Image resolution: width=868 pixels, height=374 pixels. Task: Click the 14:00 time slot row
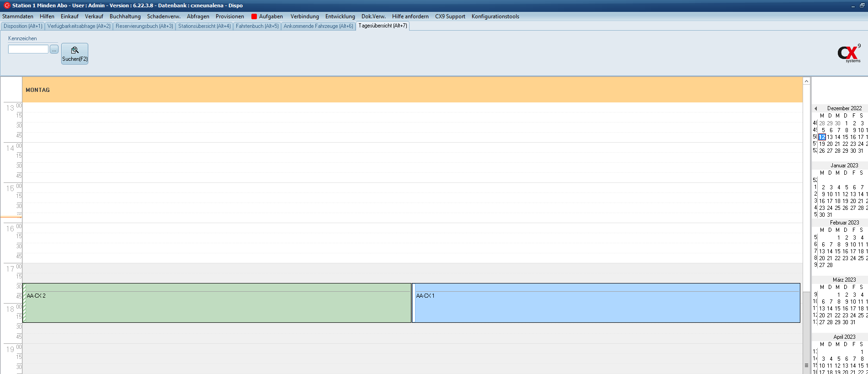coord(411,147)
